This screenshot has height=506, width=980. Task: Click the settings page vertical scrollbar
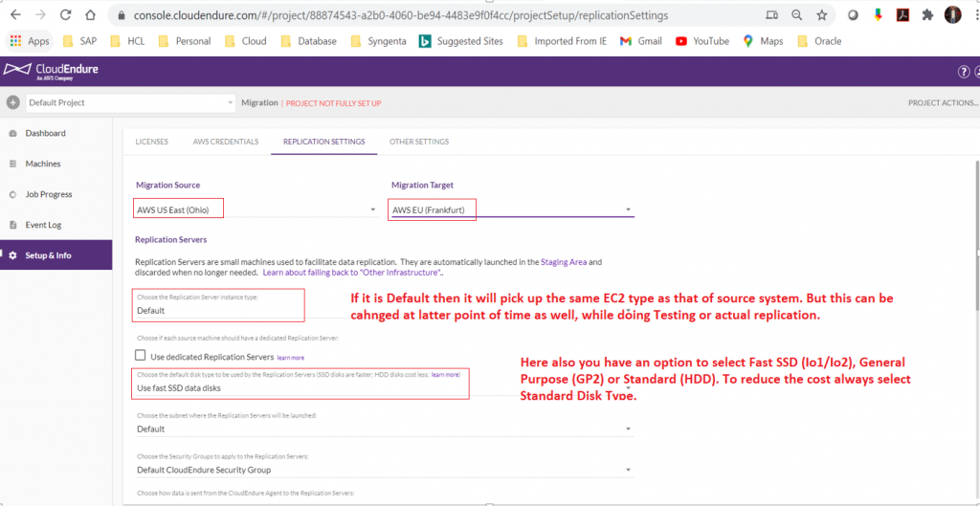pyautogui.click(x=976, y=234)
